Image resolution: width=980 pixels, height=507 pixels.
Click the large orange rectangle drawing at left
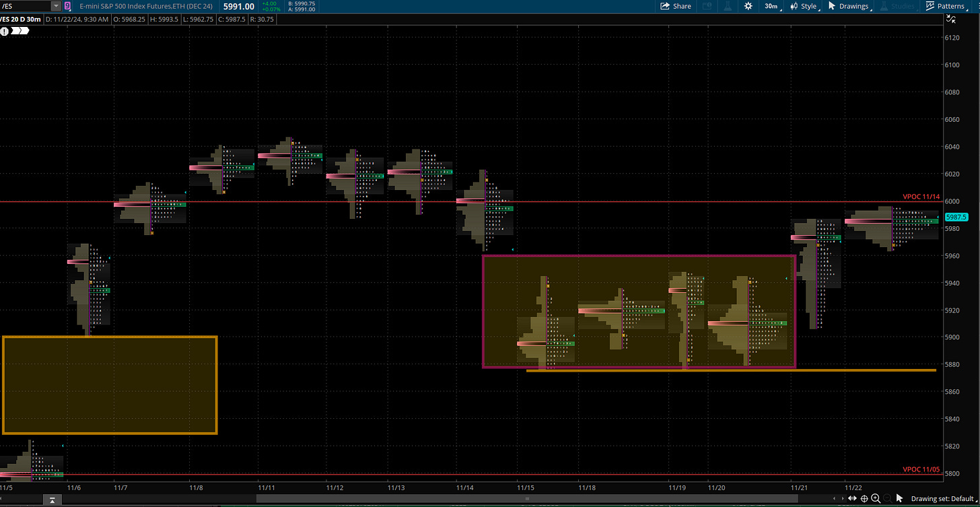(110, 385)
